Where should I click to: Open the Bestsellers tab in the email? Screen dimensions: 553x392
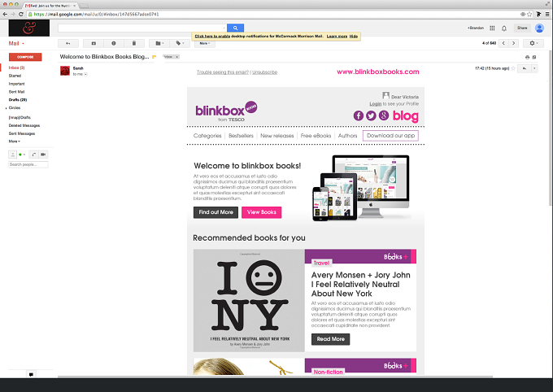click(x=241, y=136)
